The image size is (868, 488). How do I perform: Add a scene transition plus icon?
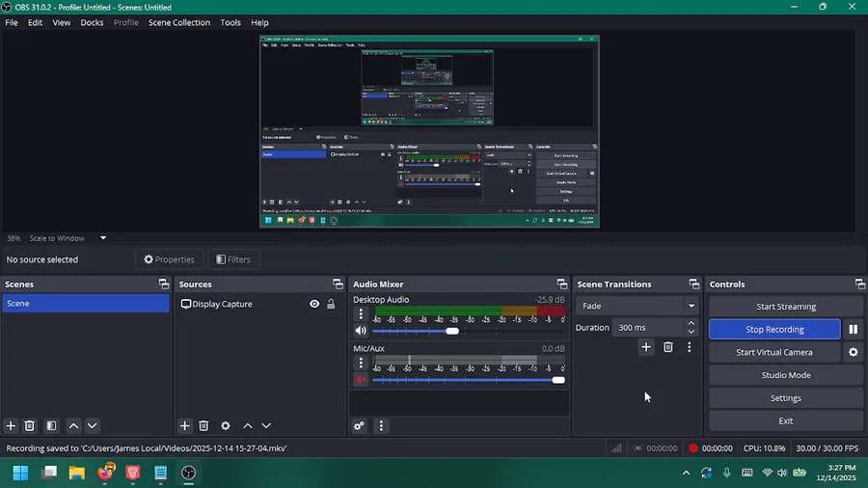[x=646, y=347]
